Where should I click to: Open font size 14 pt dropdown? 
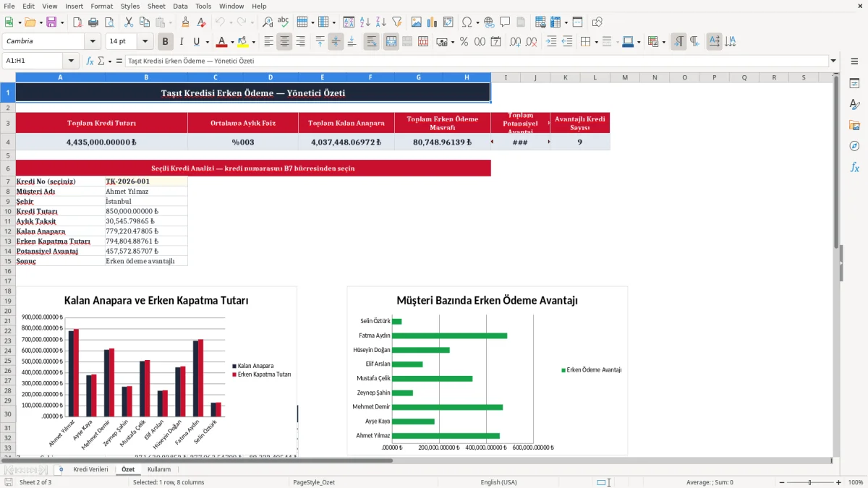[x=145, y=41]
